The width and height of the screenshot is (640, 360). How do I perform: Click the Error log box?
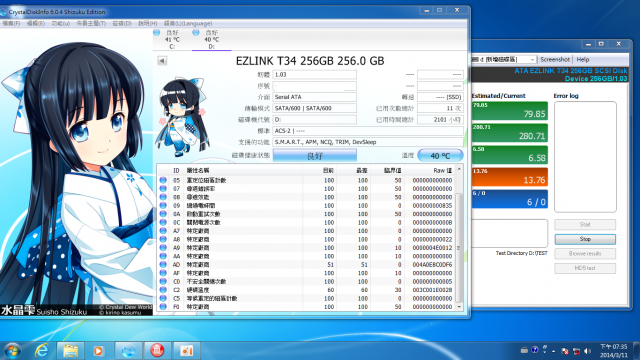tap(585, 157)
